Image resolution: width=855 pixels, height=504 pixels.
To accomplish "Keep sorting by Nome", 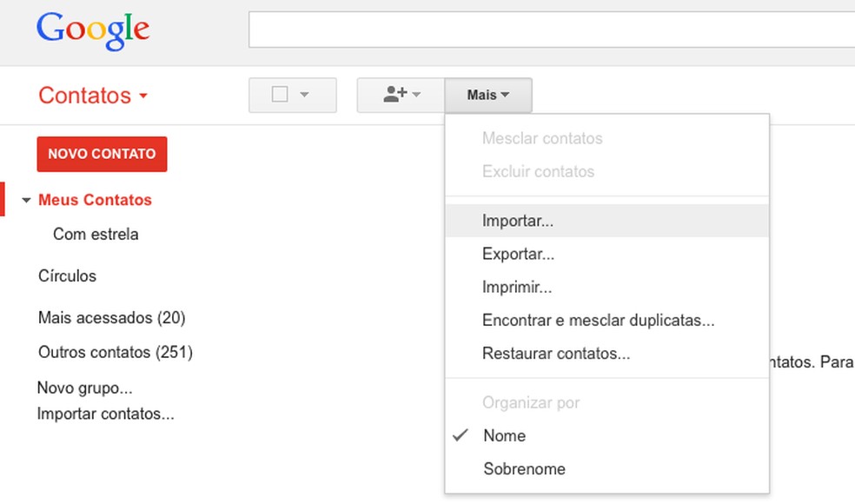I will click(505, 435).
